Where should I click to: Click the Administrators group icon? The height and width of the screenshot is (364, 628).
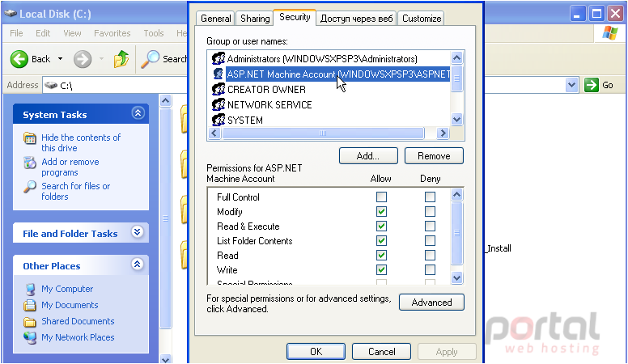219,58
